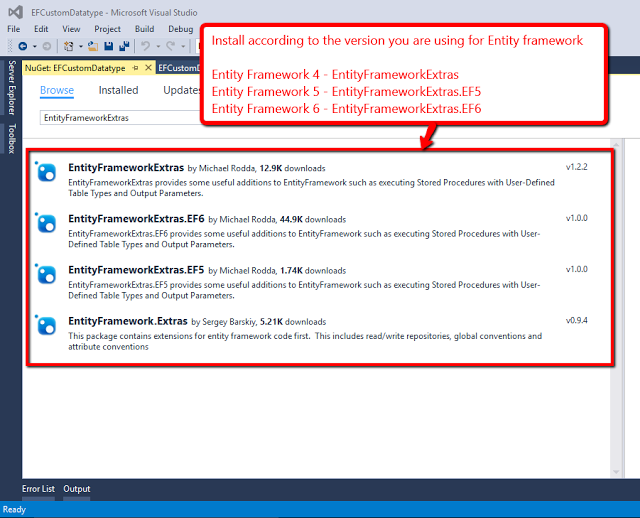Switch to the Updates tab
This screenshot has width=640, height=518.
182,90
